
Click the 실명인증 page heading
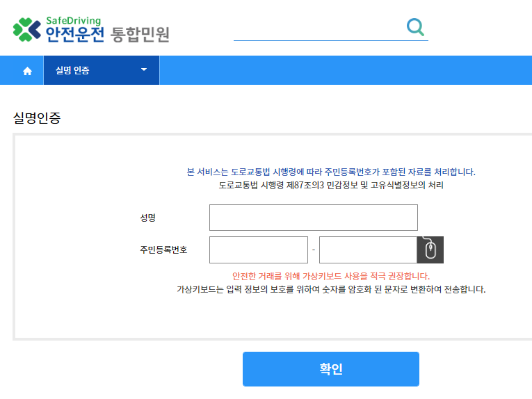(37, 118)
